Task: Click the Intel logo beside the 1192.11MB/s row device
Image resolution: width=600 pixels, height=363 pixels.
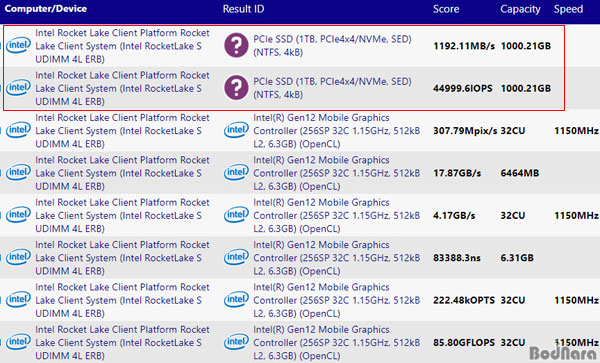Action: (x=18, y=46)
